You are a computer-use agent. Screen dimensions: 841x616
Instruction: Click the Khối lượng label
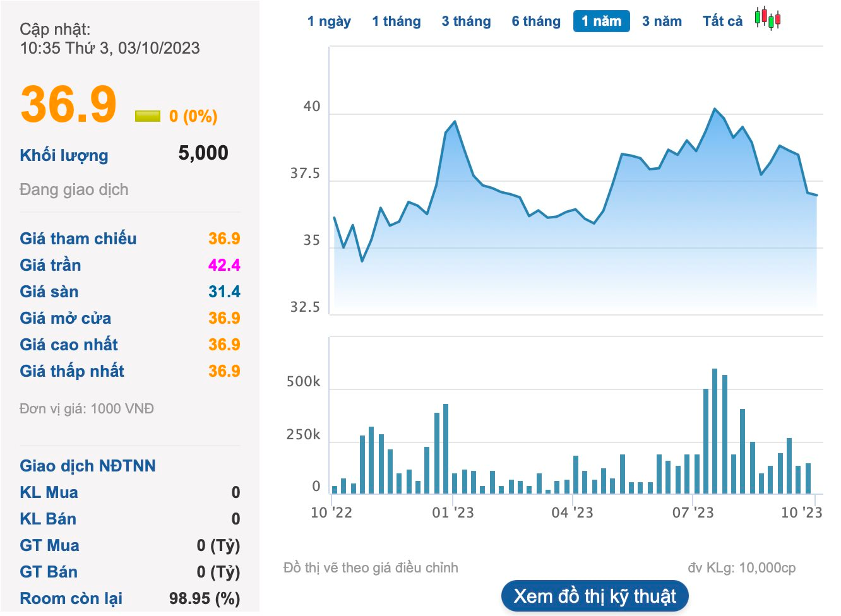(64, 155)
